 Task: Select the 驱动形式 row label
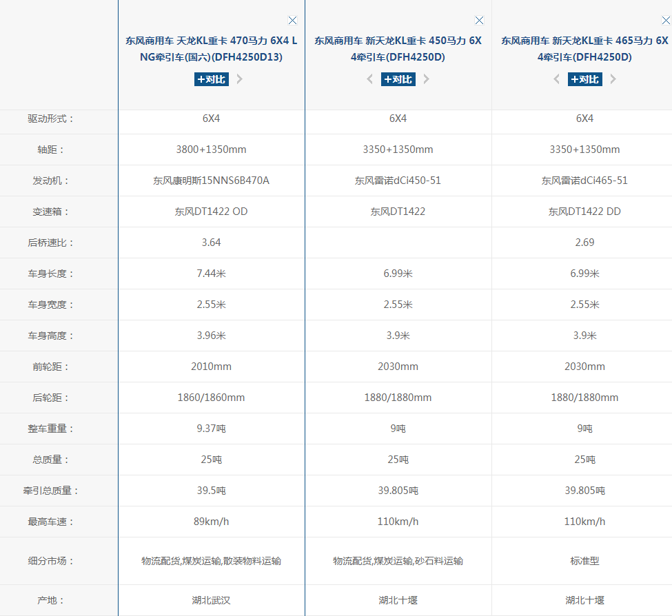50,119
